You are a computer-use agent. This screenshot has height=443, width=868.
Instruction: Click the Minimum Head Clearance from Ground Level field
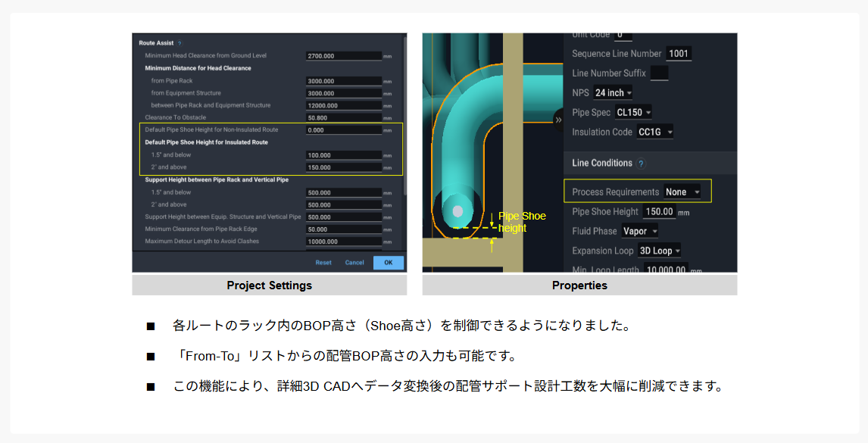pyautogui.click(x=343, y=56)
